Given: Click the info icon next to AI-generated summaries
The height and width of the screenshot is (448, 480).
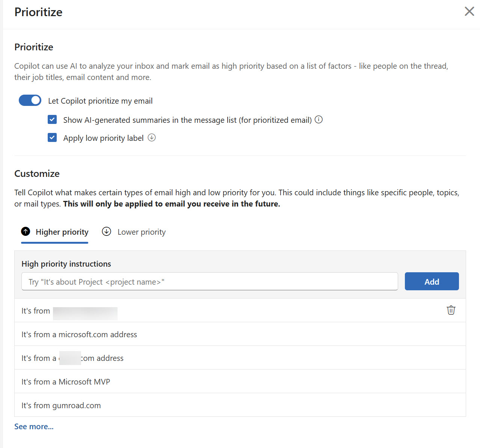Looking at the screenshot, I should pos(318,119).
